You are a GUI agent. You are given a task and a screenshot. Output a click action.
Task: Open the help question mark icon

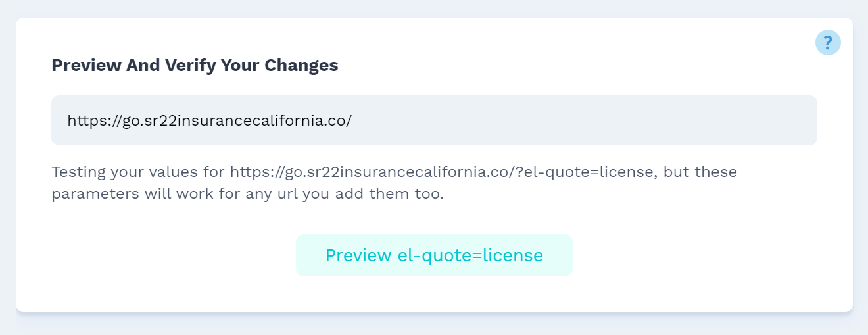[828, 43]
